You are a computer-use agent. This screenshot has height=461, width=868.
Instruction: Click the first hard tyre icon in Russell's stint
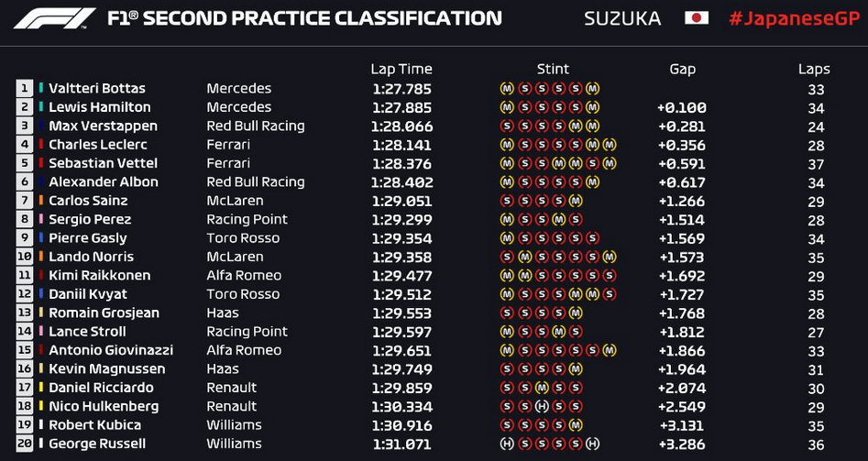[x=507, y=444]
